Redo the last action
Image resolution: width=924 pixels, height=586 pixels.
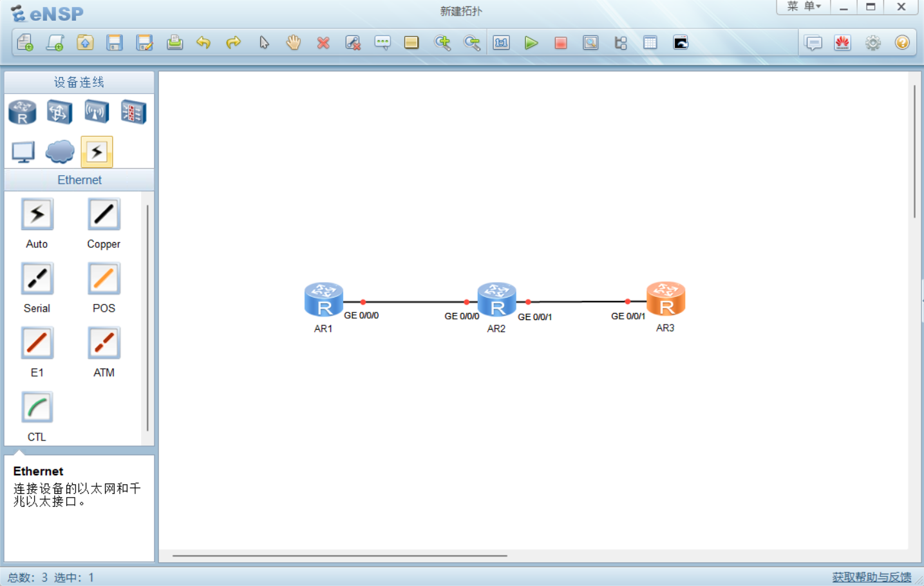click(x=233, y=43)
